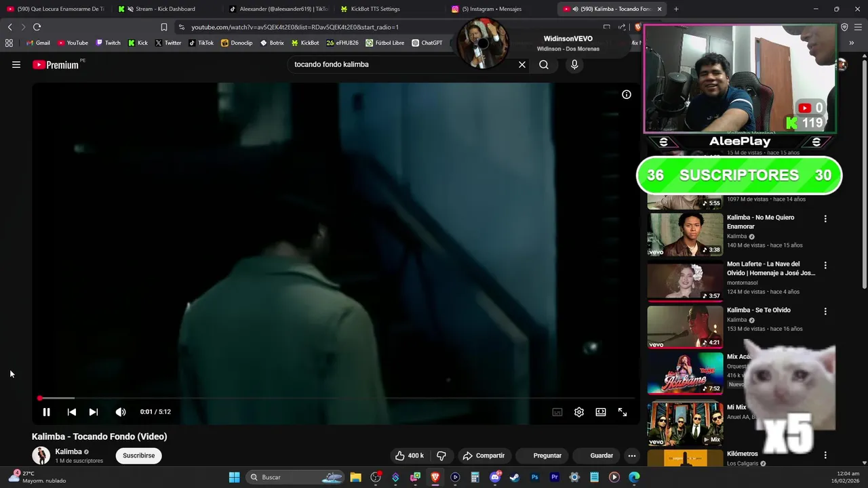Run search with magnifying glass button
This screenshot has width=868, height=488.
click(544, 64)
